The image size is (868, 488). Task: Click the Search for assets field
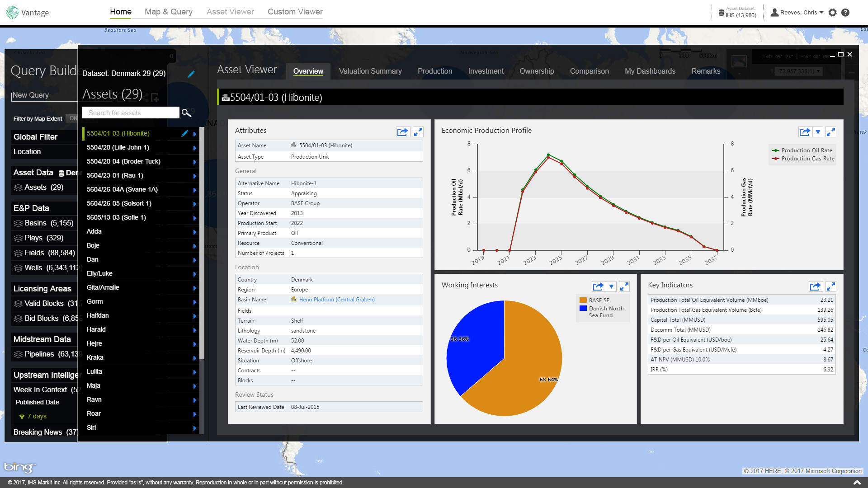pyautogui.click(x=131, y=113)
